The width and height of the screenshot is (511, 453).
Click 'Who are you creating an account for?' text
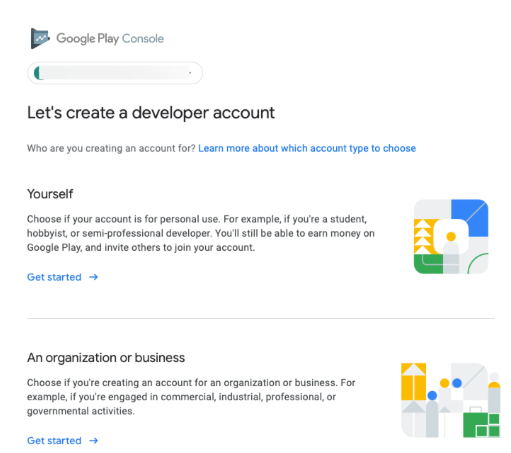[x=111, y=148]
